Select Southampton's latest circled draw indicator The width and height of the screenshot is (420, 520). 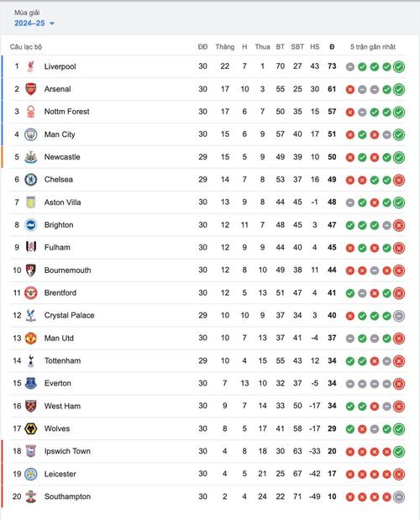pyautogui.click(x=399, y=496)
